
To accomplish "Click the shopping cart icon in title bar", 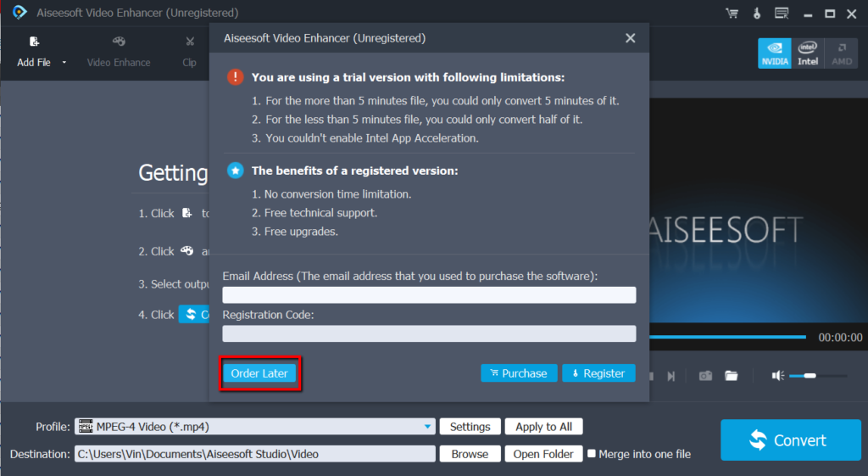I will point(732,14).
